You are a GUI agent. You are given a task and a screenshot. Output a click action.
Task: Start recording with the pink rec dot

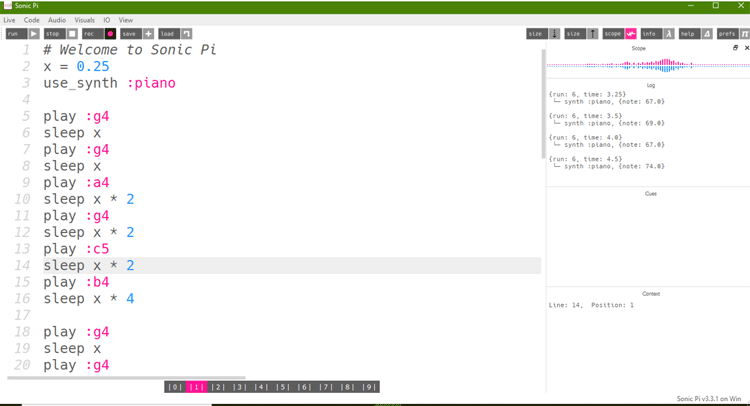pos(110,33)
